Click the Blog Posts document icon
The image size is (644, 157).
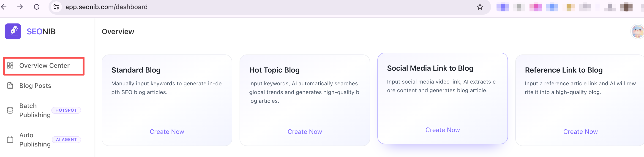tap(10, 86)
